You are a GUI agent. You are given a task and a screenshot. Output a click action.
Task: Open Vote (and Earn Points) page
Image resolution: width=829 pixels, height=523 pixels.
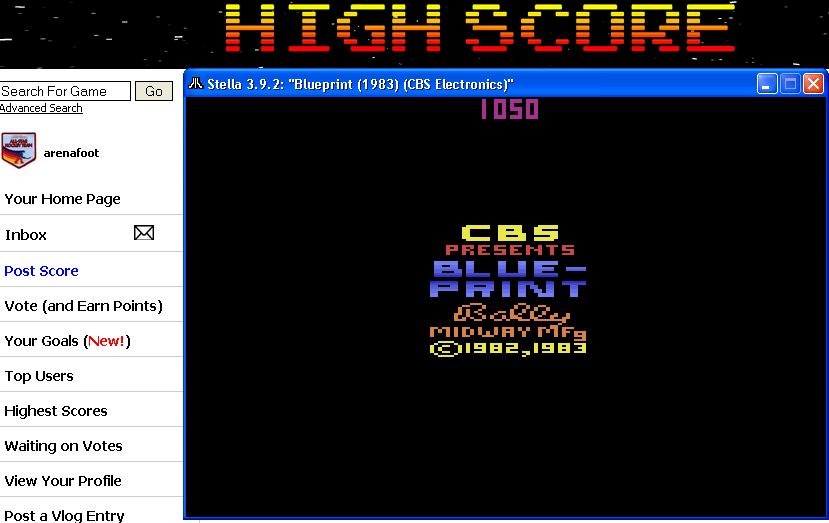(84, 306)
